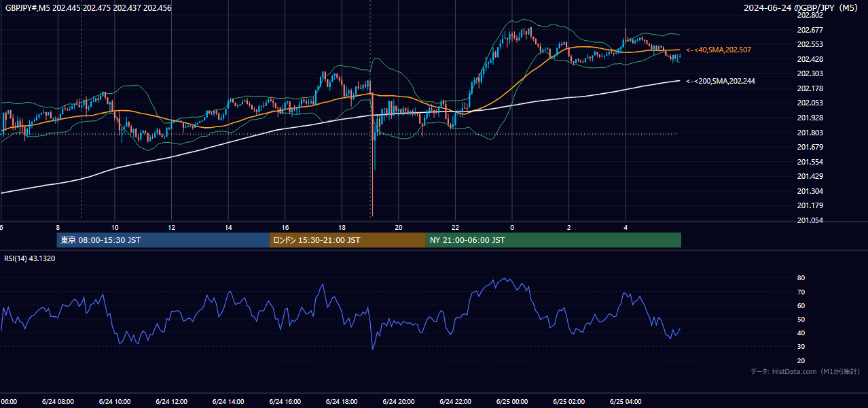Click the 6/24 14:00 date label
The image size is (868, 408).
pos(228,401)
